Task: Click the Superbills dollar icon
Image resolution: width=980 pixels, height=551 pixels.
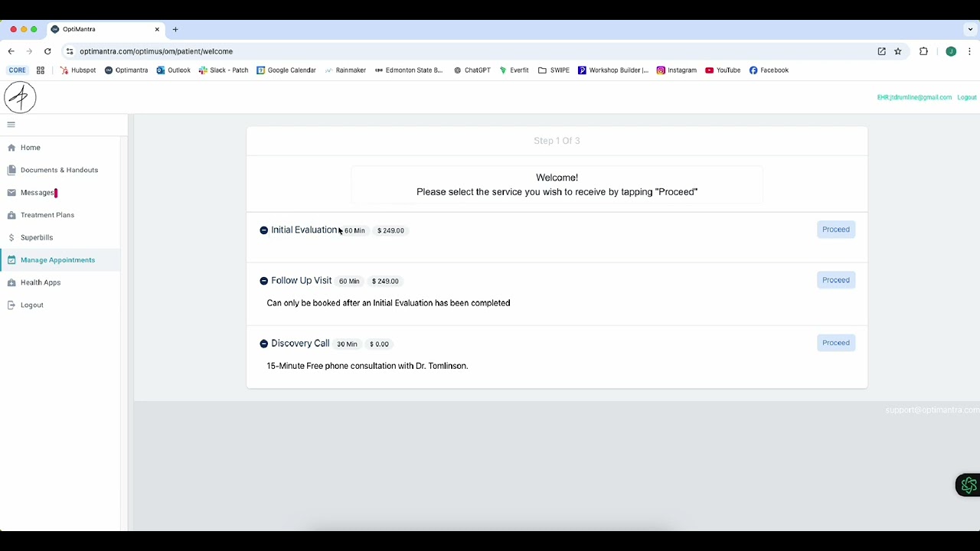Action: [x=11, y=238]
